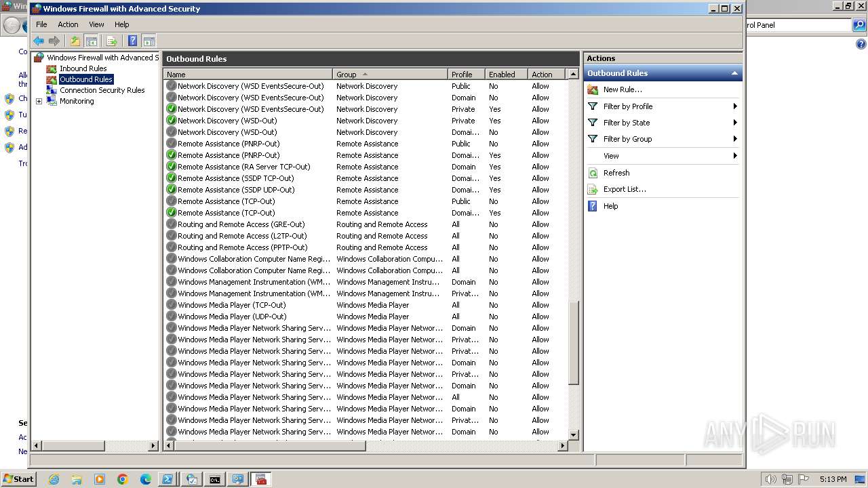868x488 pixels.
Task: Click the volume speaker tray icon
Action: pyautogui.click(x=770, y=479)
